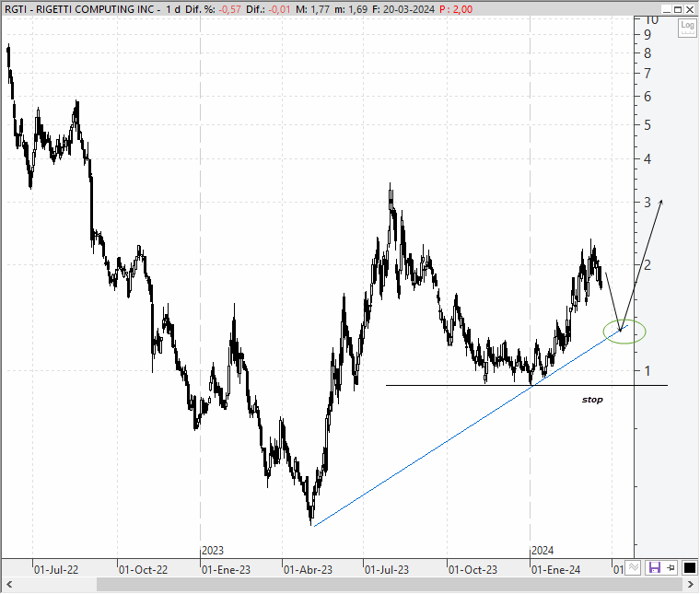700x594 pixels.
Task: Click the 01-Jul-22 date axis label
Action: point(56,570)
